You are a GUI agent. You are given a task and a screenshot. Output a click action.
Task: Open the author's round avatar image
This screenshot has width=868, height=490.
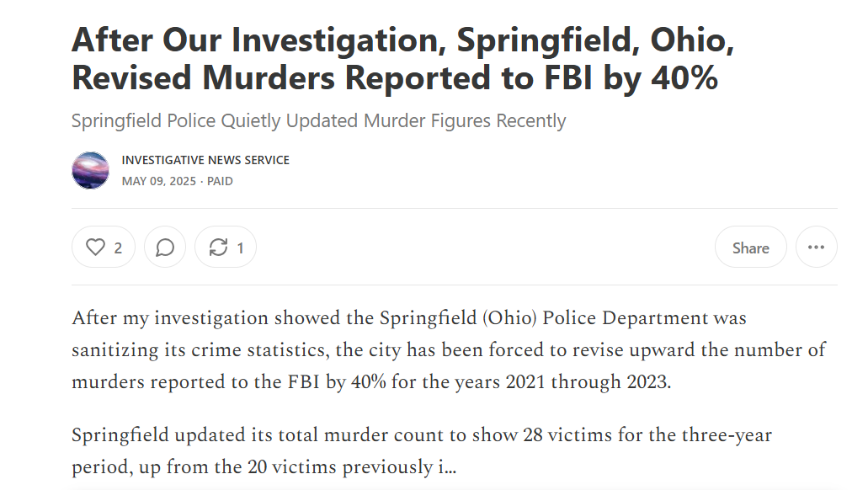click(90, 170)
